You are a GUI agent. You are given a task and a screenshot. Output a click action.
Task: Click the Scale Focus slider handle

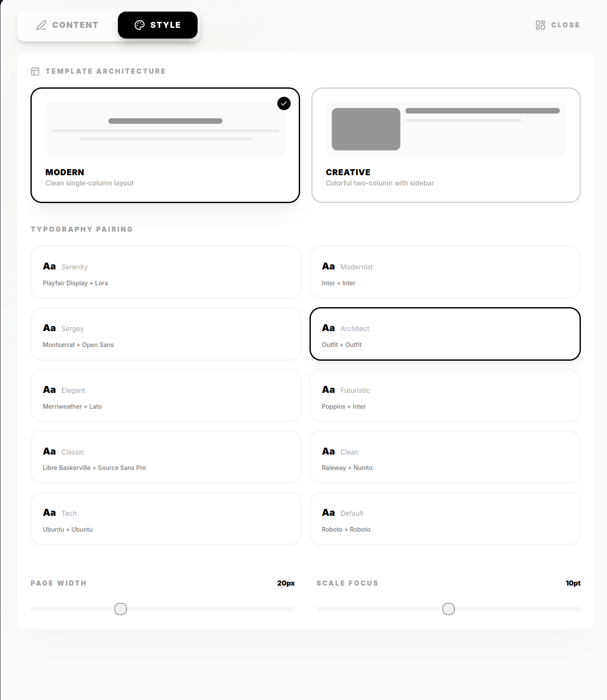448,609
